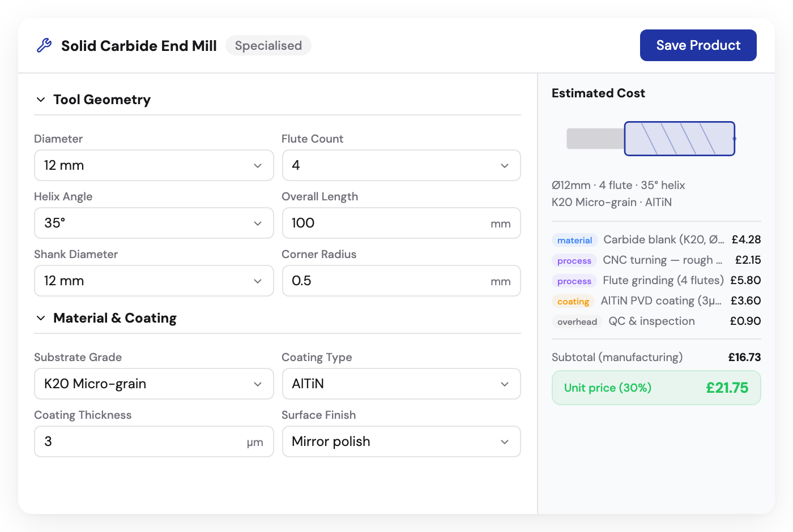Open the Substrate Grade dropdown

click(x=154, y=384)
